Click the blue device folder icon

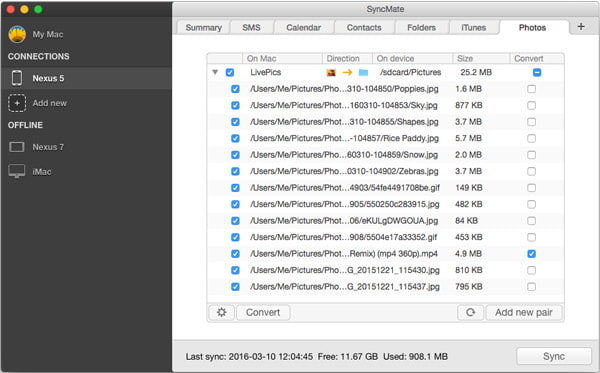363,72
